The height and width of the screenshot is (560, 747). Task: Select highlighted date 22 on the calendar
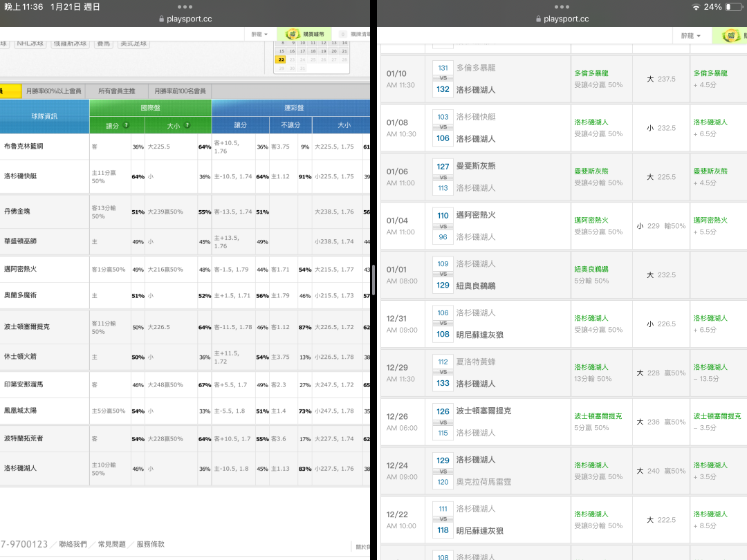point(281,60)
